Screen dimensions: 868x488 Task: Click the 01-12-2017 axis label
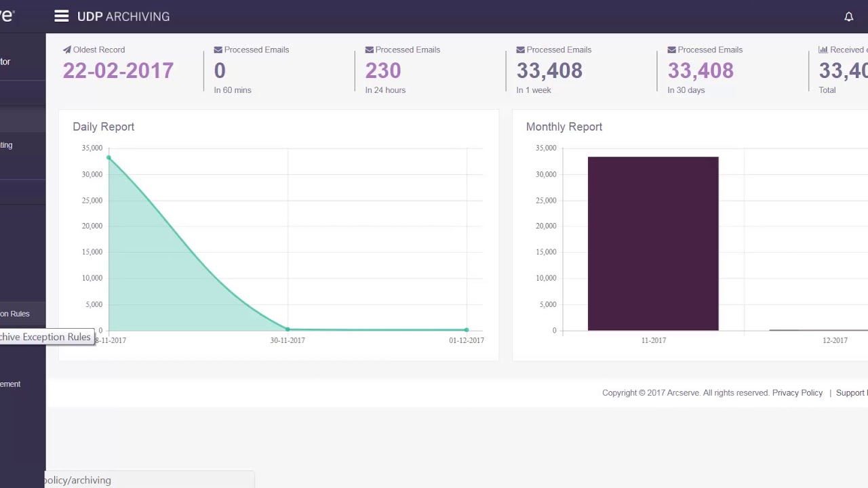point(467,340)
